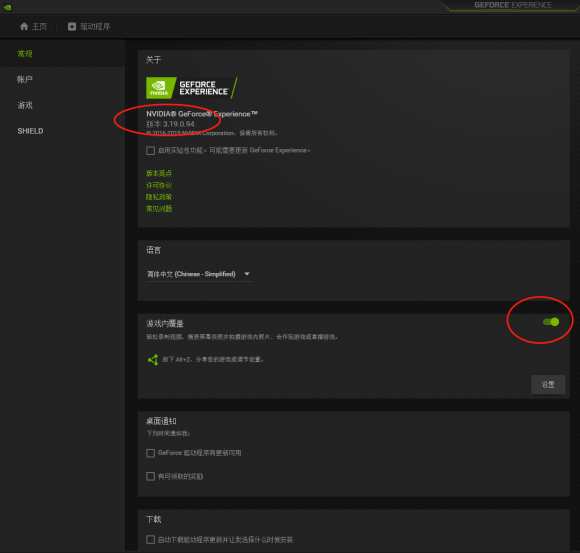Click the 下载 section heading
This screenshot has width=580, height=553.
pyautogui.click(x=154, y=520)
